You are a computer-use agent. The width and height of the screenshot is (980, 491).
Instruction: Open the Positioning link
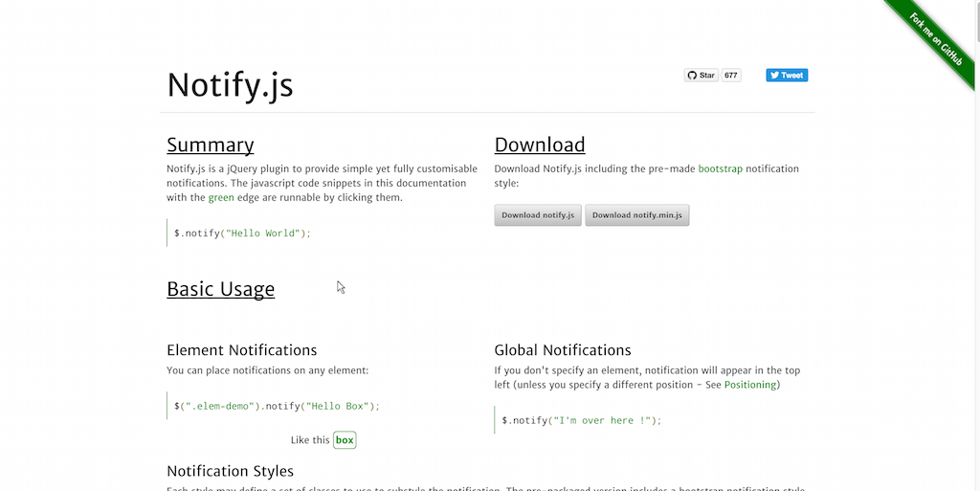tap(750, 385)
